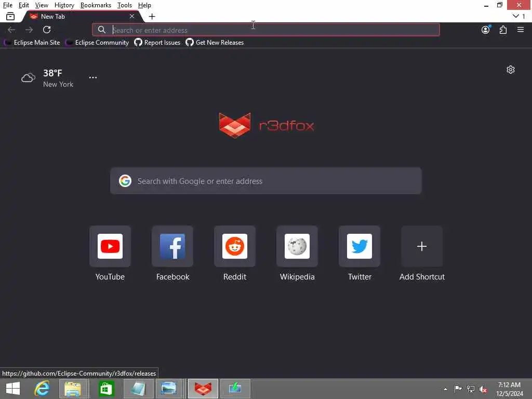Screen dimensions: 532x399
Task: Open new tab personalize gear icon
Action: point(511,70)
